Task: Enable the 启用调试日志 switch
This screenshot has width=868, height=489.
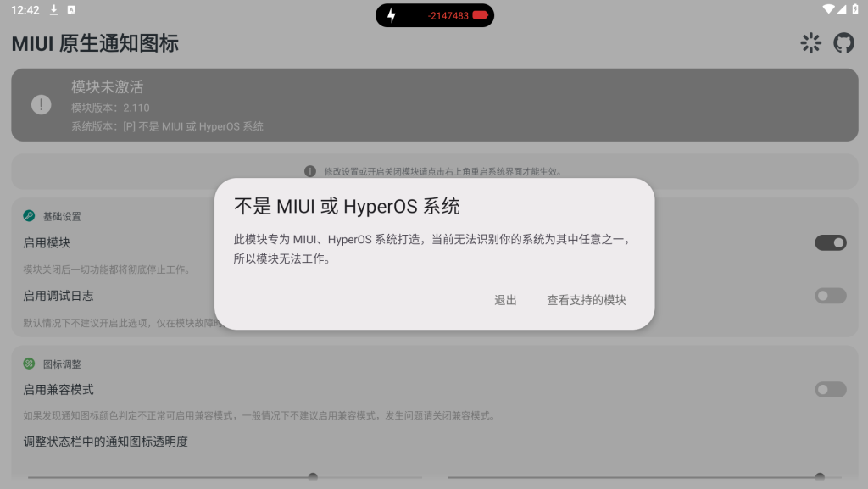Action: tap(830, 296)
